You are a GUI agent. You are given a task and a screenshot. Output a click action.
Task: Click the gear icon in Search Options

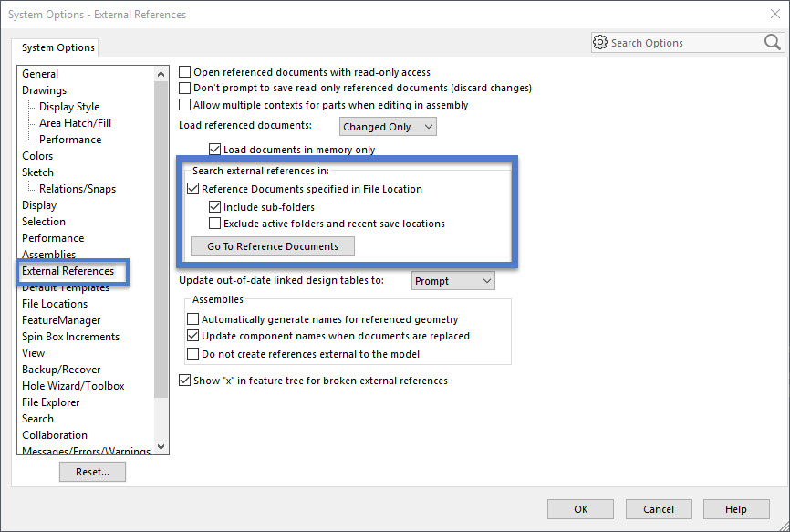pyautogui.click(x=599, y=42)
